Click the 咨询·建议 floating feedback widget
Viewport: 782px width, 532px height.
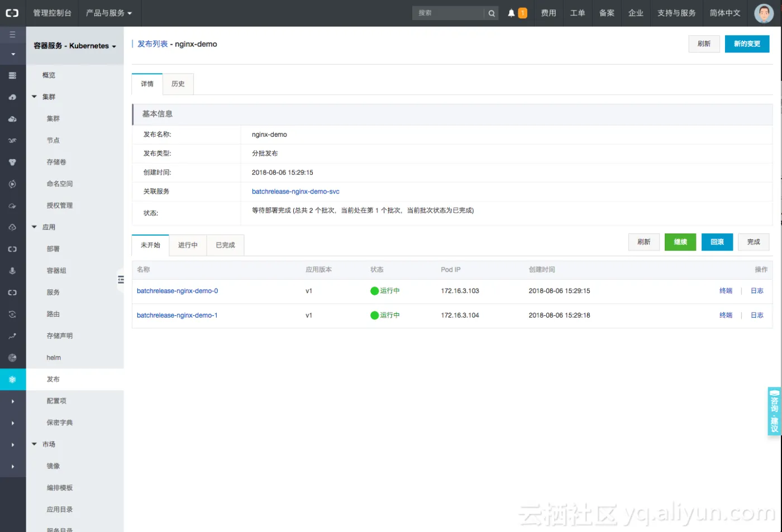coord(774,411)
